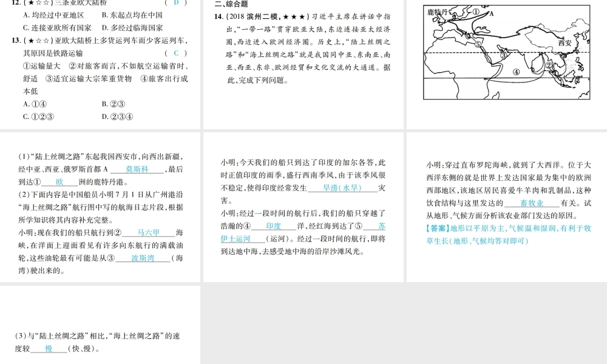This screenshot has height=364, width=607.
Task: Click the line starting (3)与"陆上丝绸之路"相比
Action: (98, 336)
